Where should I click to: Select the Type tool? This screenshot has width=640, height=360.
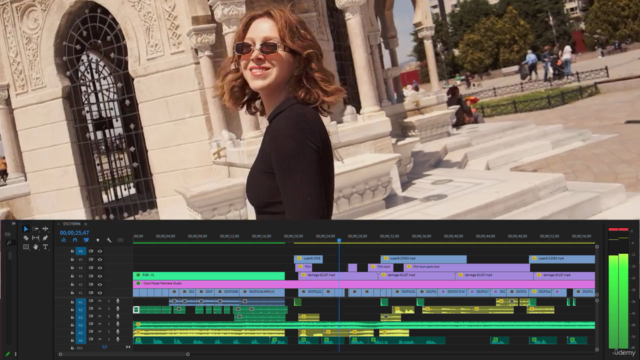[x=45, y=247]
